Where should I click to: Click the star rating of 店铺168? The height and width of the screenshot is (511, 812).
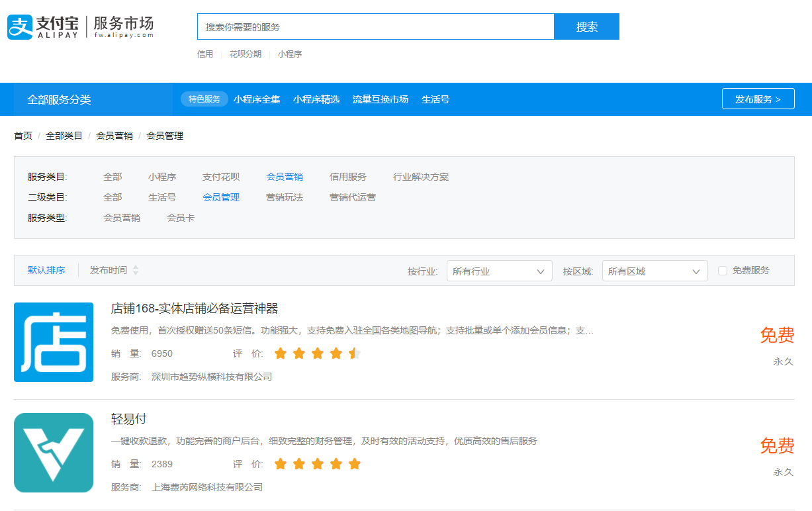point(317,353)
